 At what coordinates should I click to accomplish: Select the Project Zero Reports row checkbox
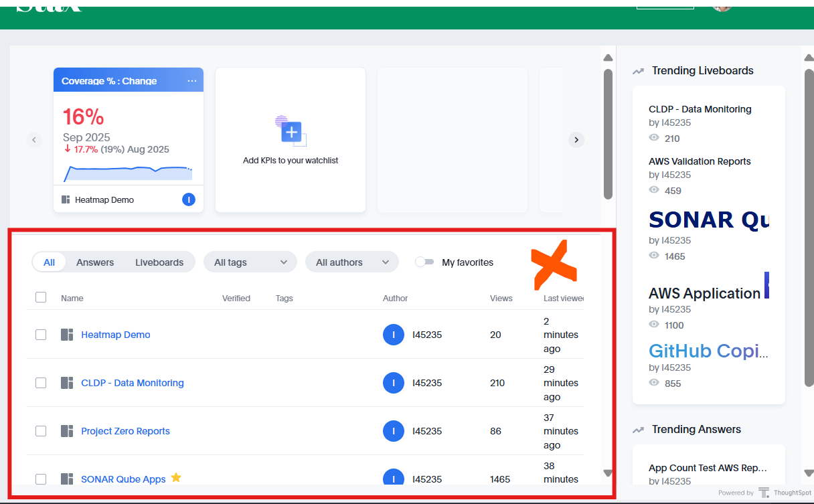[x=41, y=431]
